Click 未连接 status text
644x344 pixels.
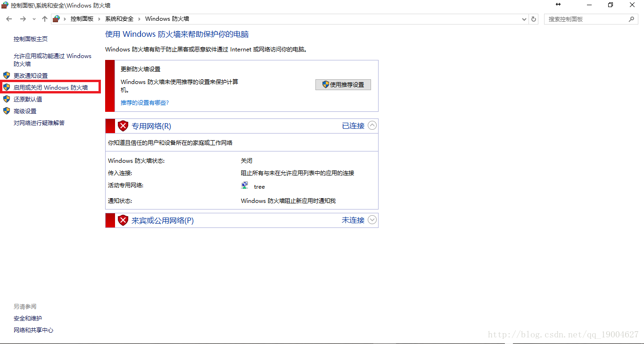tap(353, 220)
